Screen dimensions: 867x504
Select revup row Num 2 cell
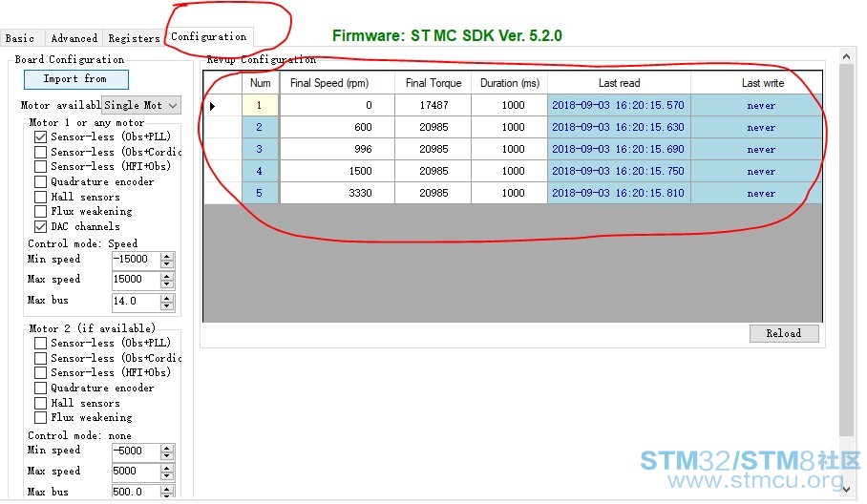[x=261, y=127]
